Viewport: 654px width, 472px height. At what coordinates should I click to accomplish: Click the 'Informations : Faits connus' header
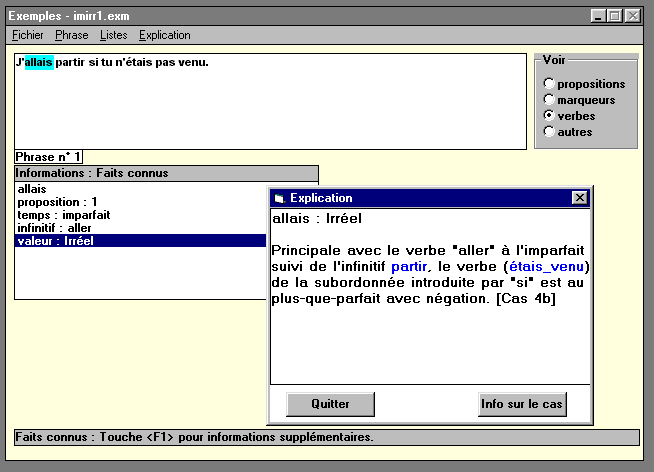click(x=166, y=173)
